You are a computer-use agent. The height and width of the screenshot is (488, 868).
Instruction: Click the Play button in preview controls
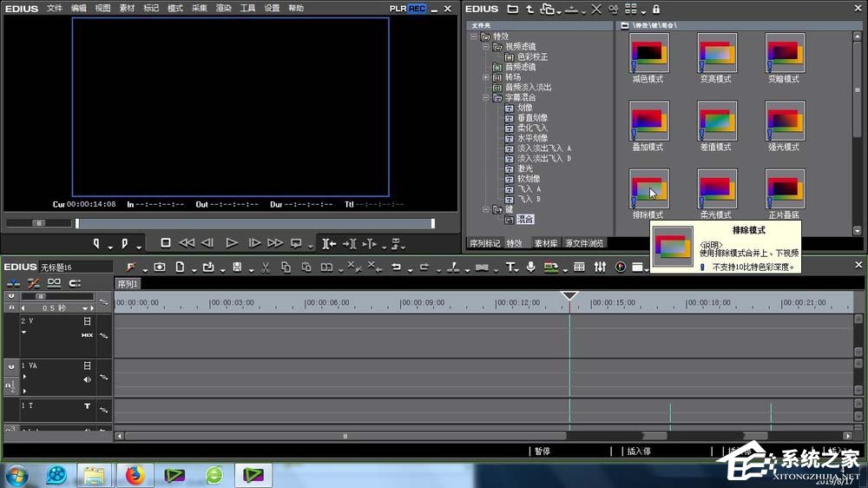232,243
